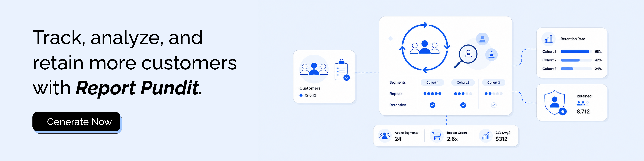Click the CLV average value $312
The width and height of the screenshot is (644, 161).
point(501,139)
